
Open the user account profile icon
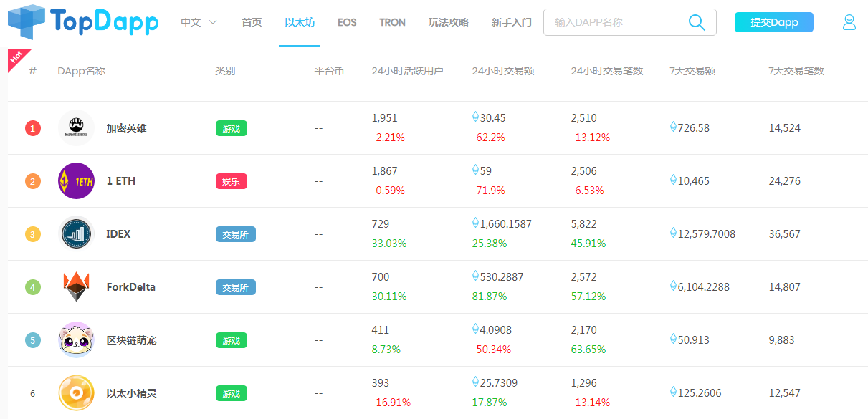point(849,22)
